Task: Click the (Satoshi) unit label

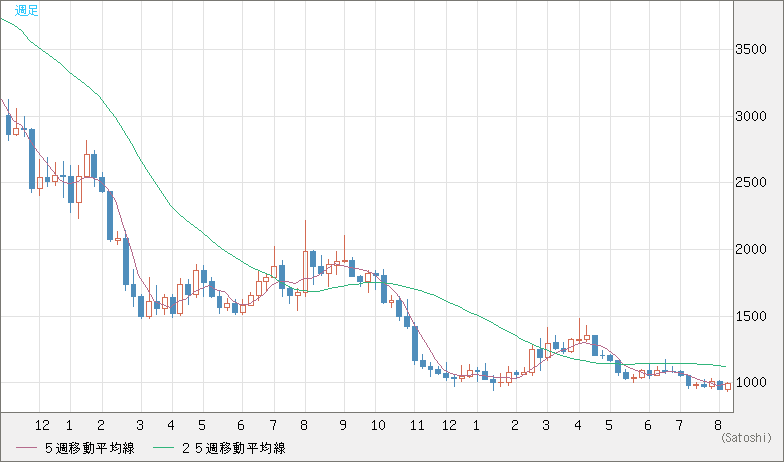Action: click(746, 438)
